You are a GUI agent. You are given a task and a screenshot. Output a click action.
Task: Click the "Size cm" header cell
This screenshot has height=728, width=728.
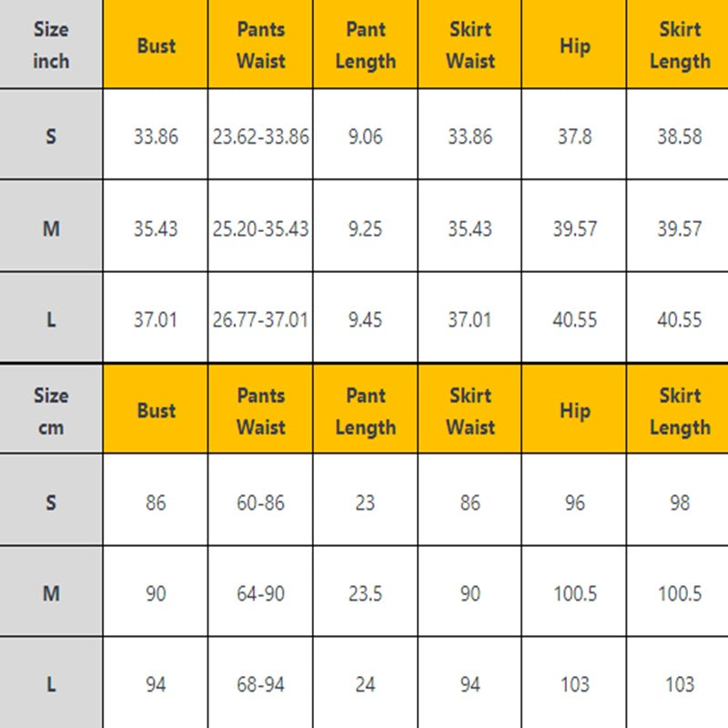(x=51, y=410)
